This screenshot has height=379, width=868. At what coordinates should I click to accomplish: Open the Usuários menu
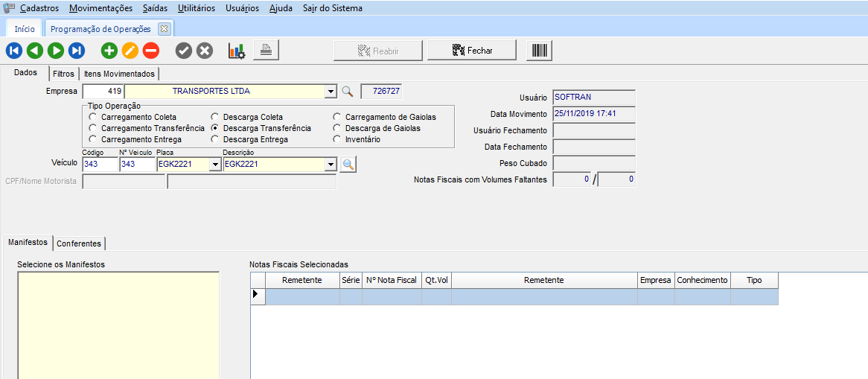243,8
